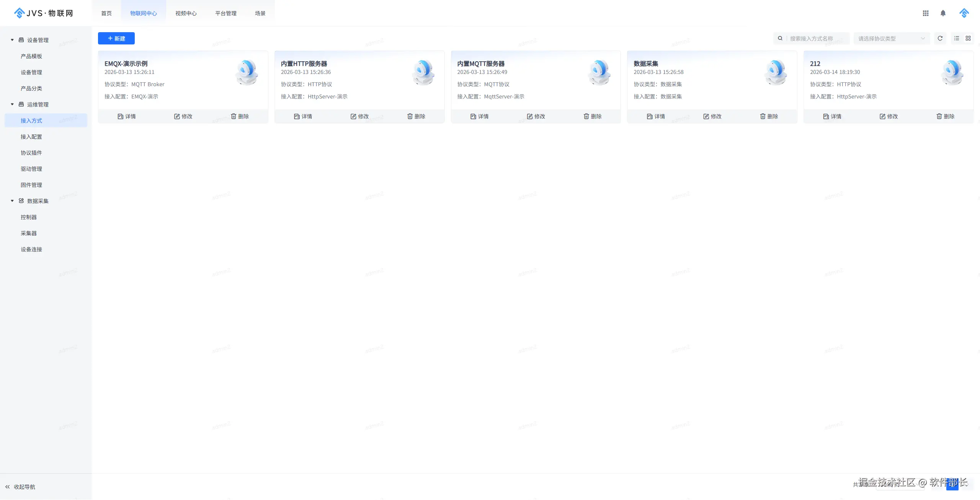Open the 平台管理 top menu
The width and height of the screenshot is (980, 500).
(x=226, y=13)
